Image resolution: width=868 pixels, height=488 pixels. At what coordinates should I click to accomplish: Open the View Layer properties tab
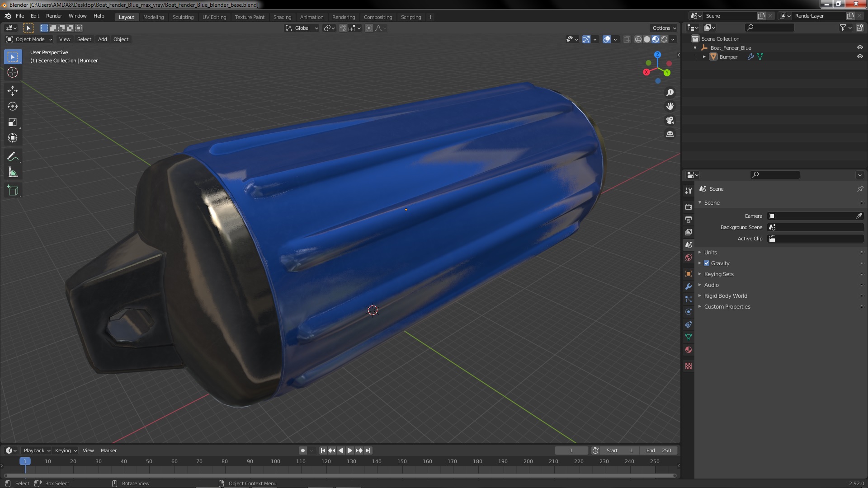coord(689,232)
